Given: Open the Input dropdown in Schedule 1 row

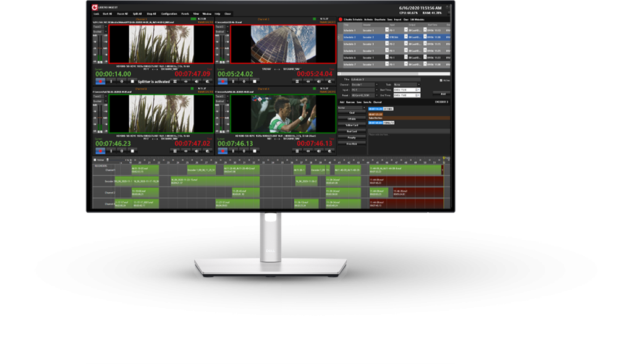Looking at the screenshot, I should tap(388, 30).
